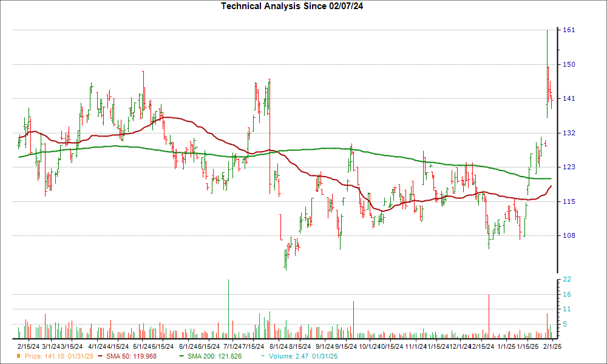
Task: Click the 2/1/25 date axis label
Action: click(x=552, y=346)
